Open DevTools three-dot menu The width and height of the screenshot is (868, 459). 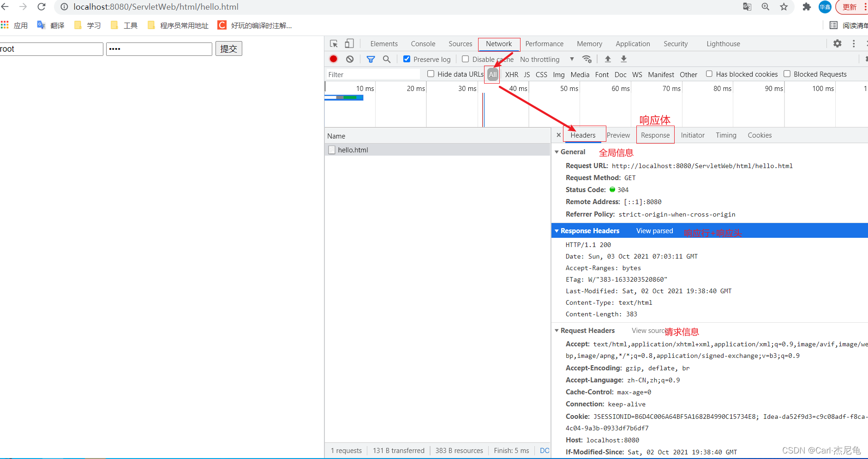(854, 43)
